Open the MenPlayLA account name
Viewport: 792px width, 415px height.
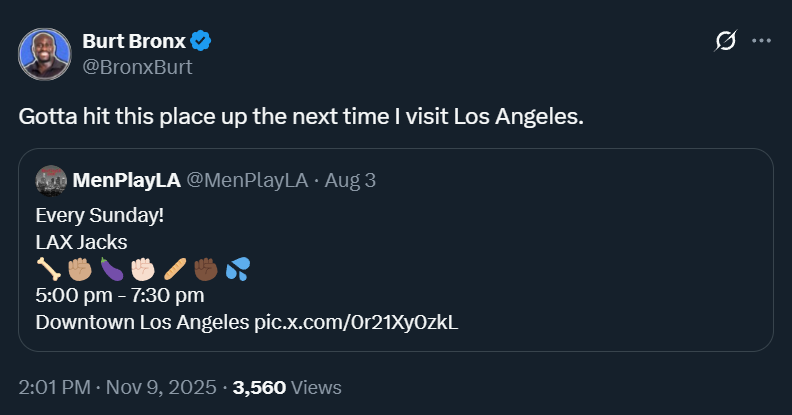point(126,181)
